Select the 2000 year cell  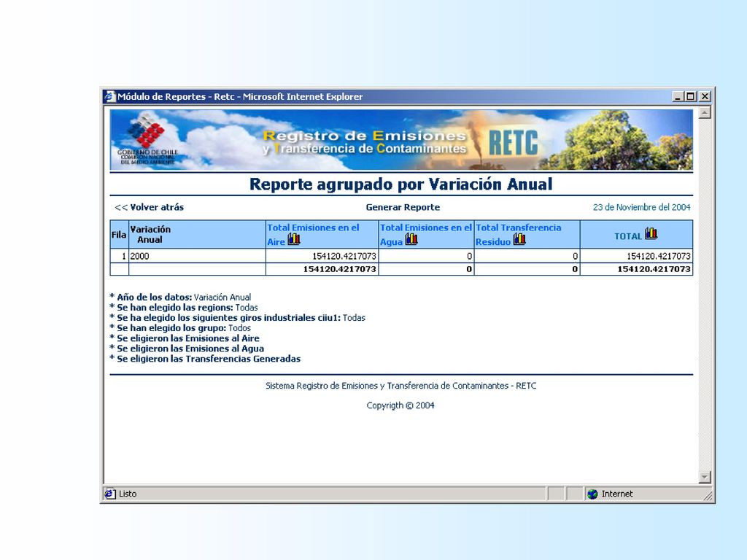click(197, 256)
